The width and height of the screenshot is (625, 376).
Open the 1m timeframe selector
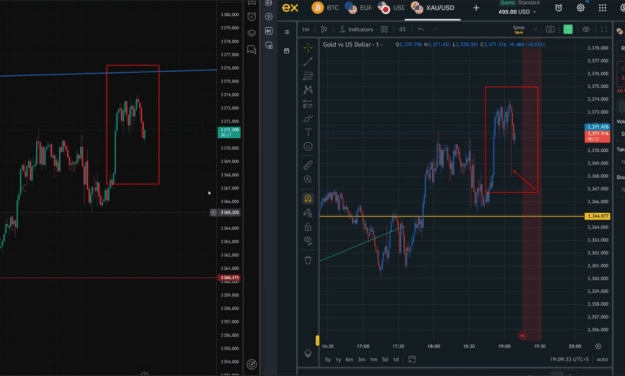(x=306, y=30)
